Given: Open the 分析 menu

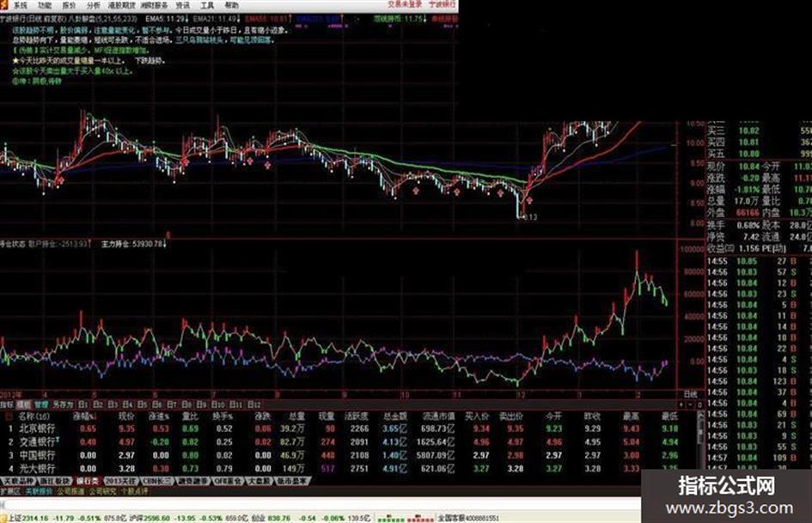Looking at the screenshot, I should (93, 5).
